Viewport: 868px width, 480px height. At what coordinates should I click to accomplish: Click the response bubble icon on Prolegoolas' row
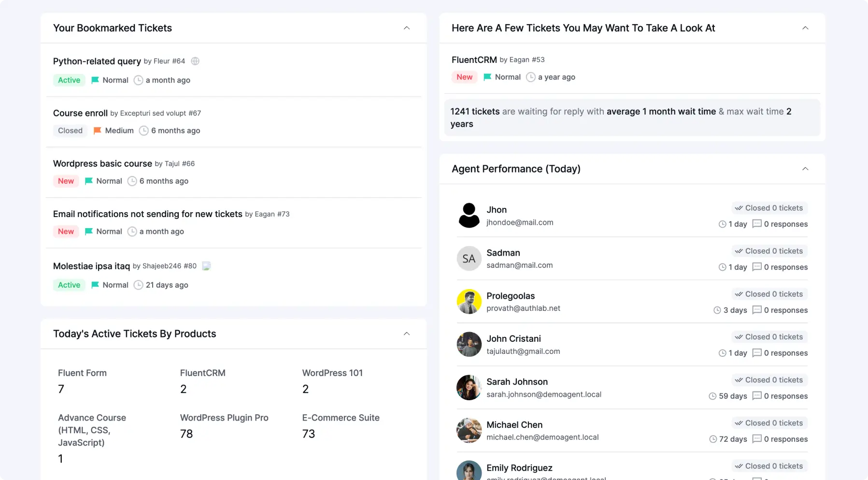click(756, 310)
